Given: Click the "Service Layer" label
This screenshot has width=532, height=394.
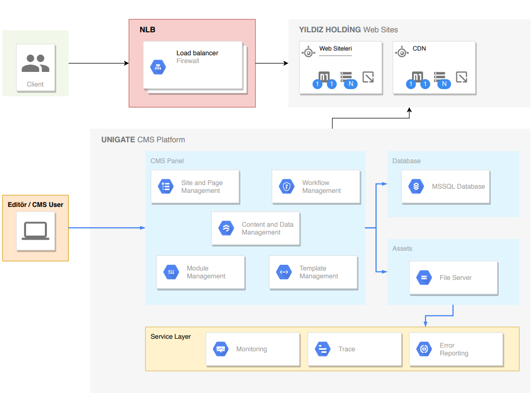Looking at the screenshot, I should [171, 336].
